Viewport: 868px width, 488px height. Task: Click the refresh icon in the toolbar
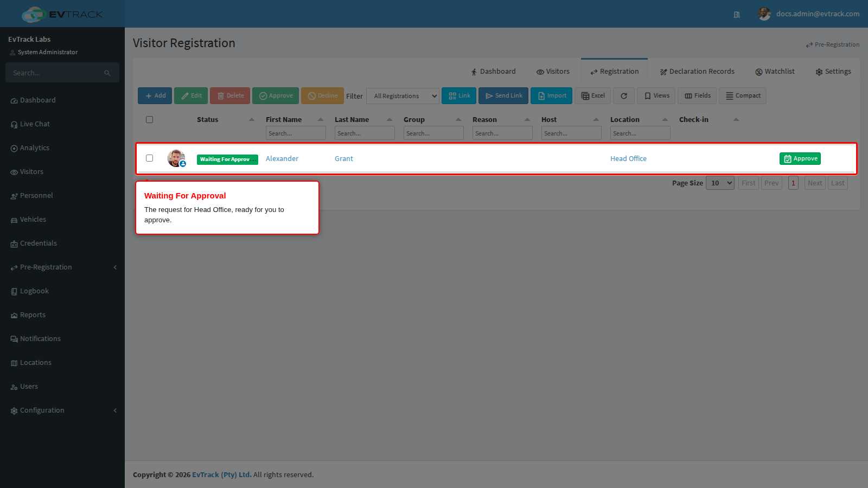coord(624,96)
